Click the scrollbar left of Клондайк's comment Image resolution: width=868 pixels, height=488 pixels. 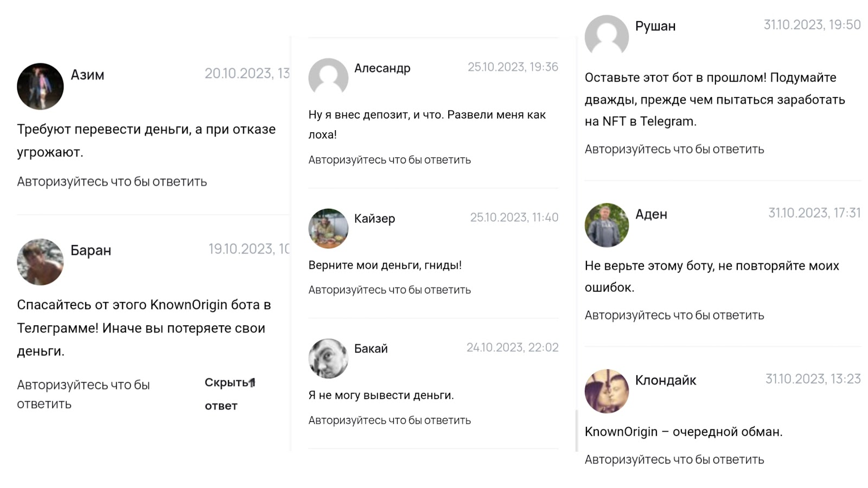577,430
